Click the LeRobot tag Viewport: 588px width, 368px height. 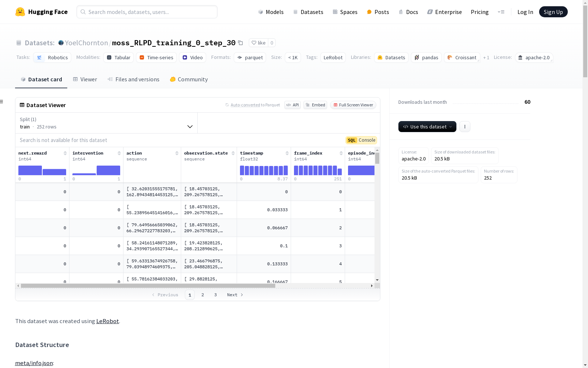pos(333,57)
